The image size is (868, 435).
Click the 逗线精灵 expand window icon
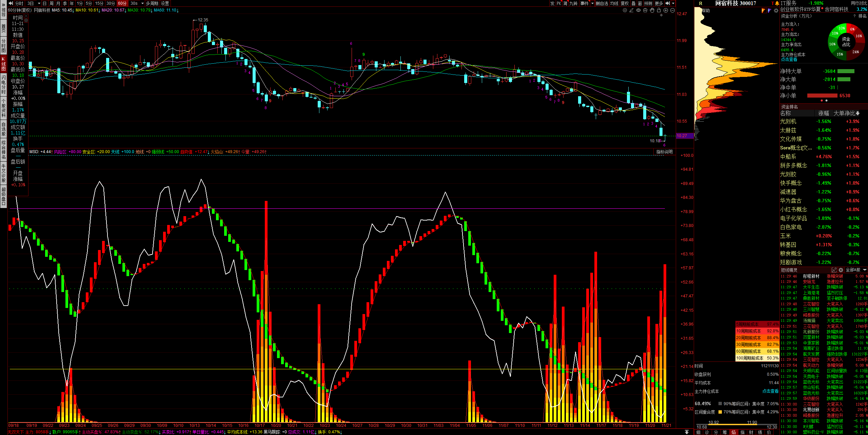tap(834, 270)
